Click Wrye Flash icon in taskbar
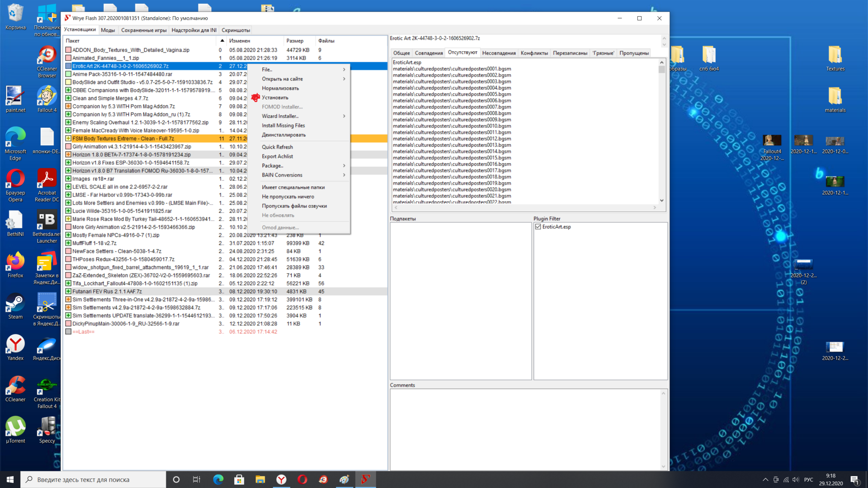This screenshot has width=868, height=488. (x=365, y=479)
